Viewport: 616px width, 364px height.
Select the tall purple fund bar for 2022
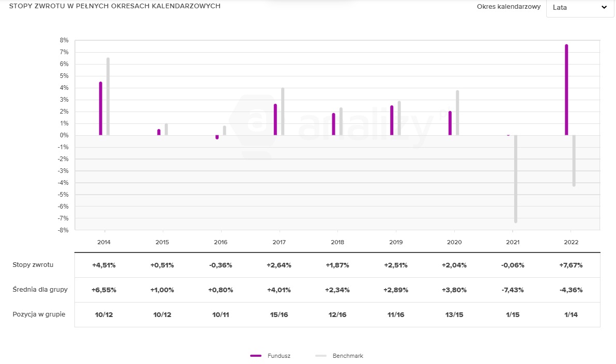click(566, 90)
